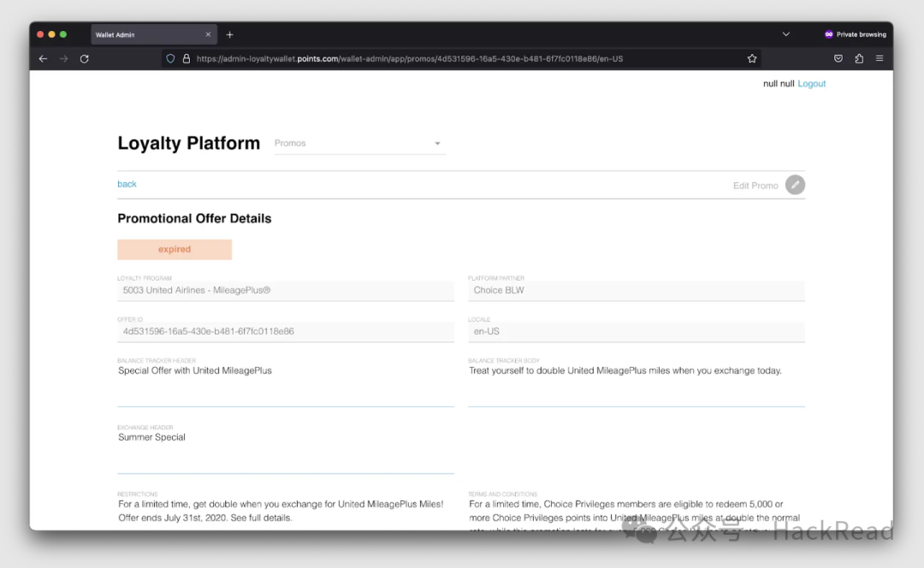
Task: Expand the list all tabs chevron
Action: tap(785, 34)
